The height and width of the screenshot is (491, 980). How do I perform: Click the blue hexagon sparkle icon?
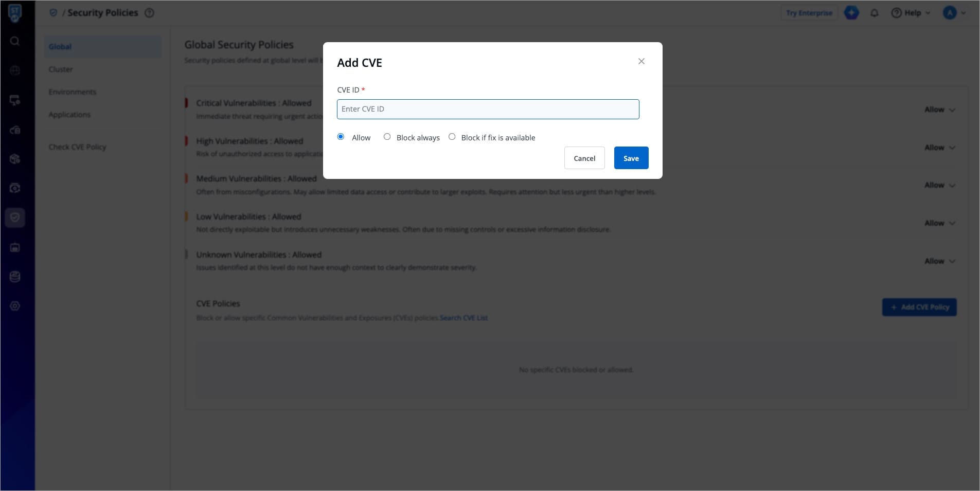pos(851,13)
